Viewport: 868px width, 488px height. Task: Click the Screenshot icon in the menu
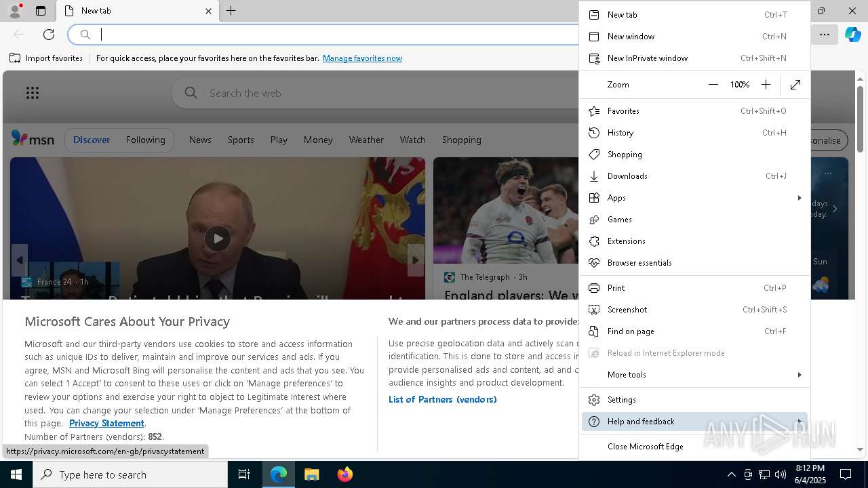(x=594, y=310)
